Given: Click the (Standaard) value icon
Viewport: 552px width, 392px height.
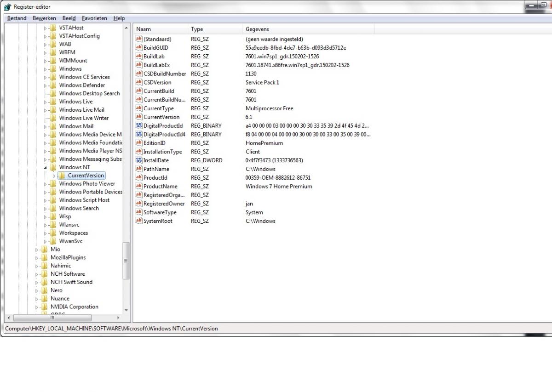Looking at the screenshot, I should point(139,39).
